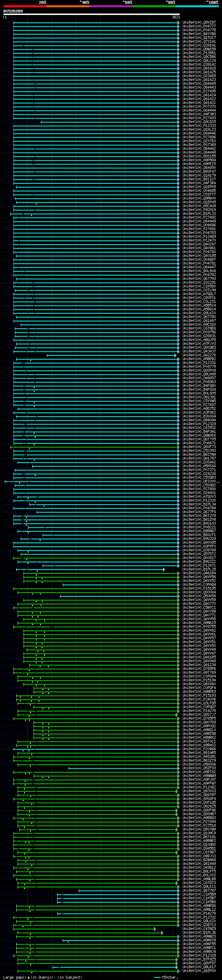Select label UniRef100_O22669
222x980 pixels.
coord(199,76)
